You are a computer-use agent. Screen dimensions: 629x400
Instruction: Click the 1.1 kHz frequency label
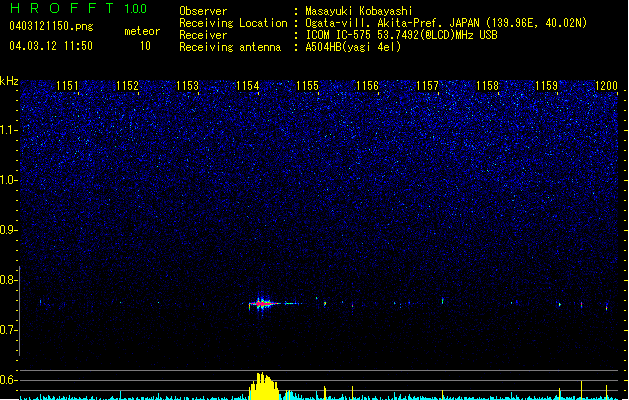(9, 130)
